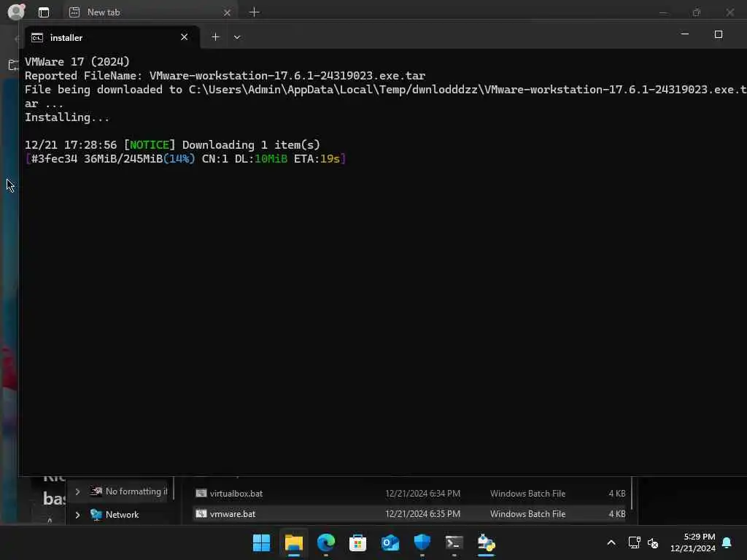Add a new browser tab
The image size is (747, 560).
pyautogui.click(x=255, y=12)
